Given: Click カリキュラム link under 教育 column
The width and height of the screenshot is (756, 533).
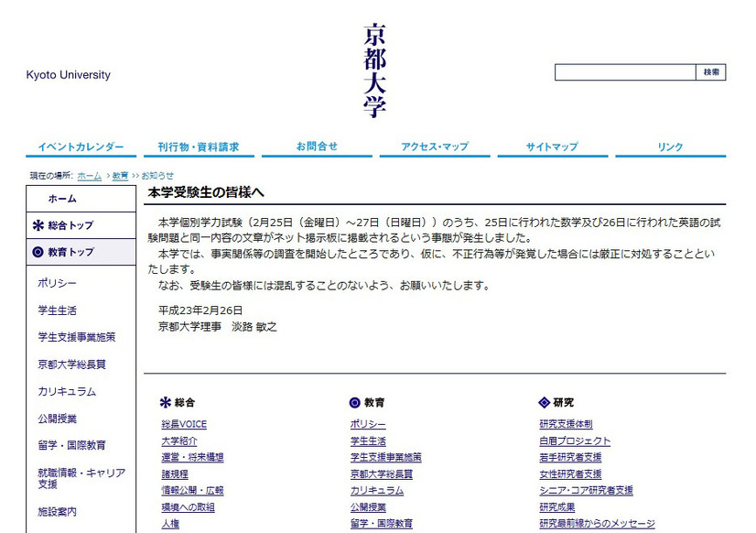Looking at the screenshot, I should [377, 491].
